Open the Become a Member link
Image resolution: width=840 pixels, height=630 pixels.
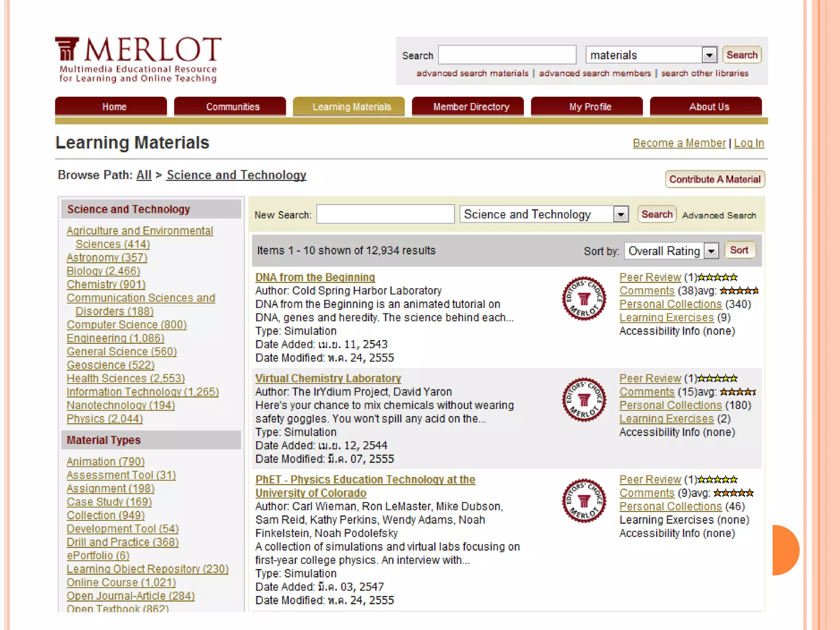coord(679,143)
